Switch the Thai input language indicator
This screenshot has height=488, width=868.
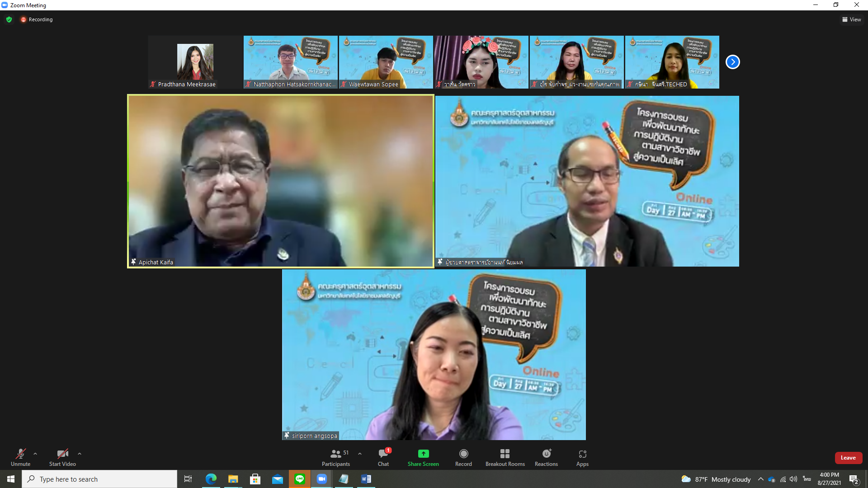point(807,479)
